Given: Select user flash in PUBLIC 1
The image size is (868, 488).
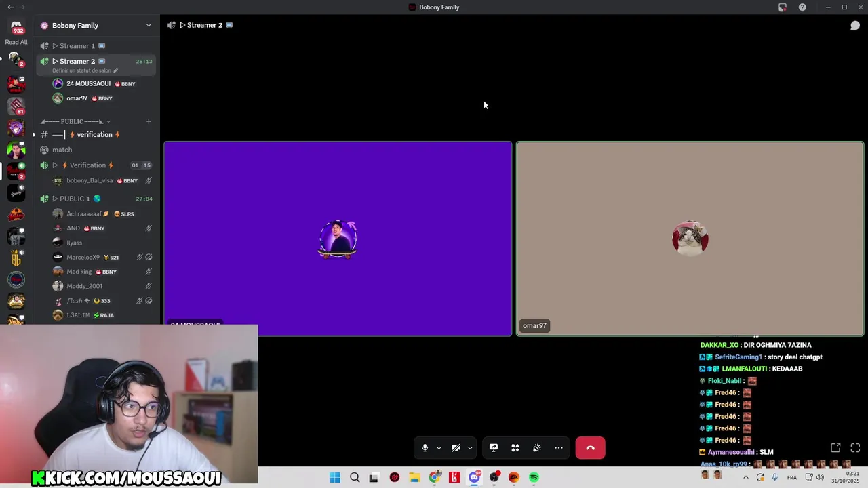Looking at the screenshot, I should coord(102,301).
